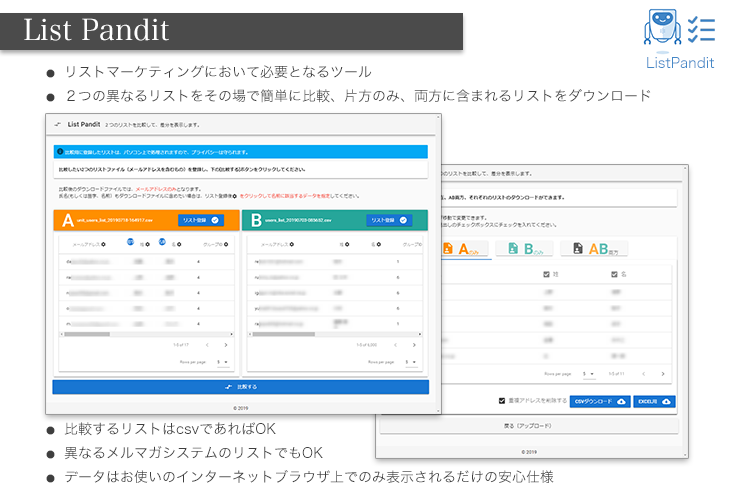Click the blue 比較する button
Screen dimensions: 740x500
pyautogui.click(x=241, y=387)
